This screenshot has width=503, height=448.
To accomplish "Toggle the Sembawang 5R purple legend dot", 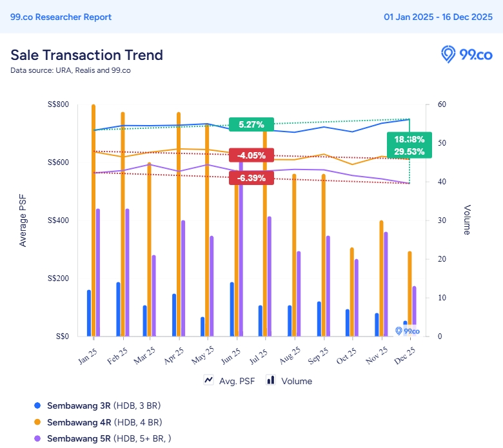I will coord(37,439).
